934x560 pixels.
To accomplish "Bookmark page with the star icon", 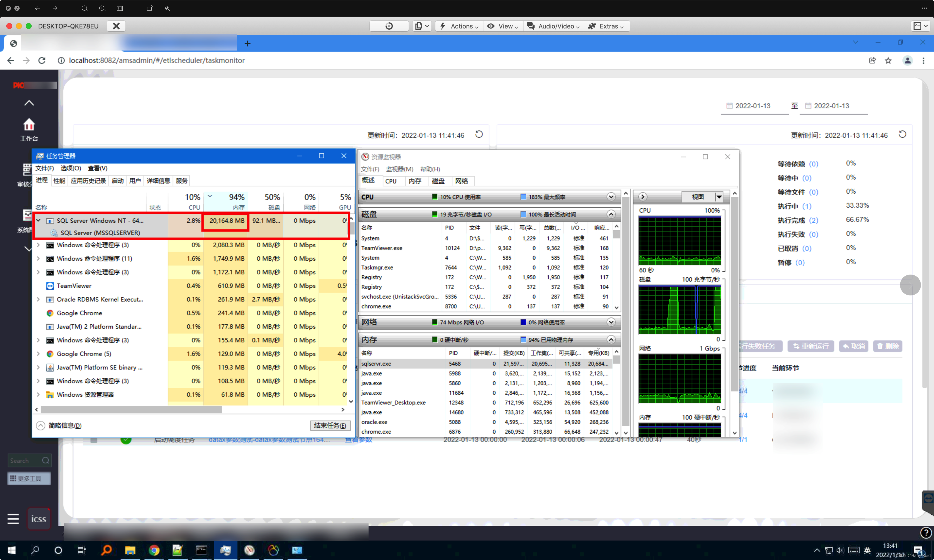I will point(888,60).
